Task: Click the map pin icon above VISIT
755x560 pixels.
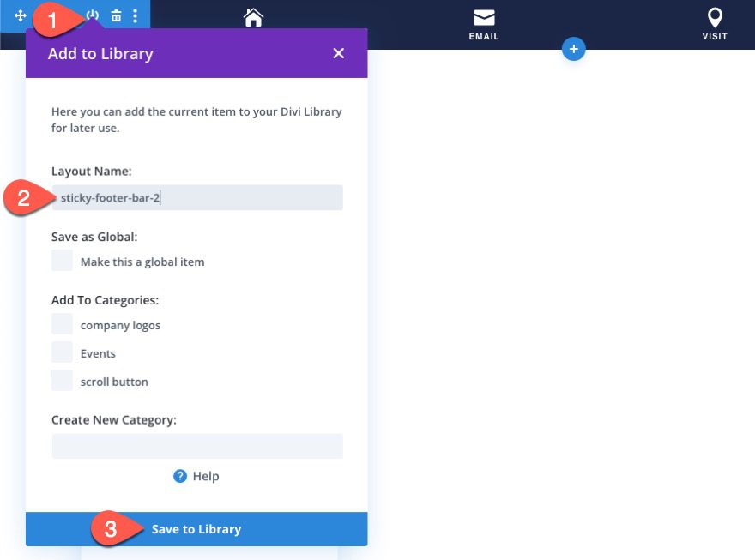Action: coord(715,15)
